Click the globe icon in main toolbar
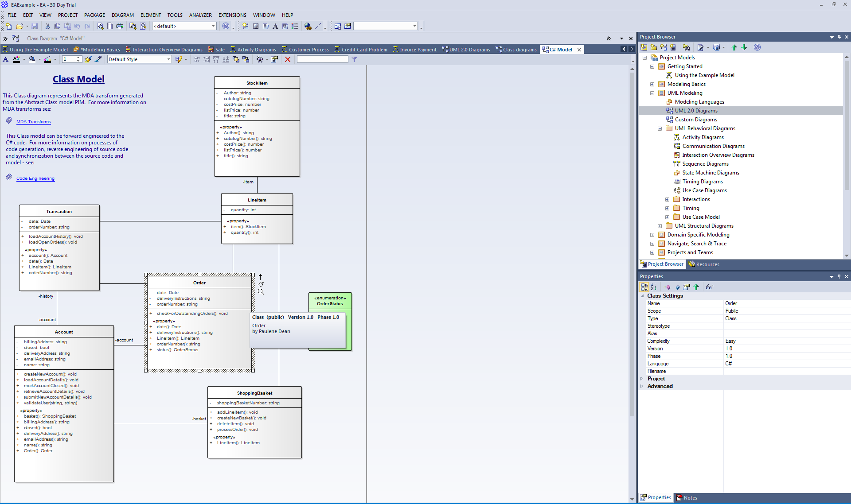 (x=308, y=26)
